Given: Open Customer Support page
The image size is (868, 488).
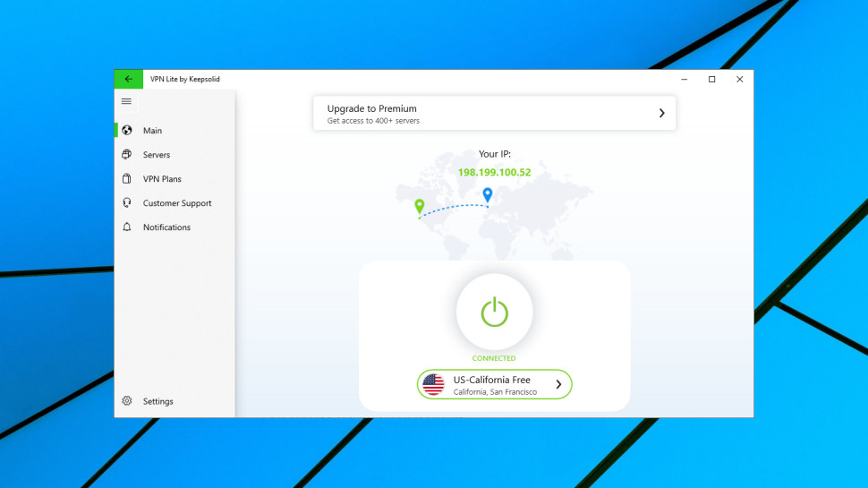Looking at the screenshot, I should coord(174,202).
